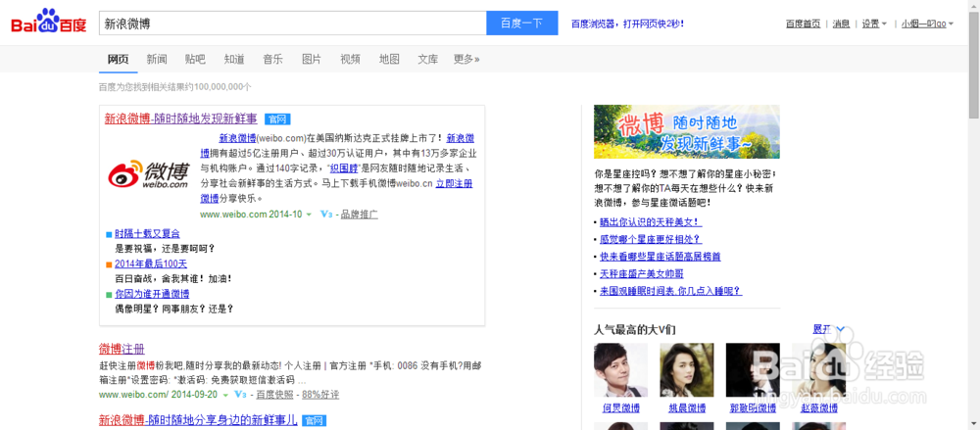Open the 设置 dropdown menu

coord(874,24)
